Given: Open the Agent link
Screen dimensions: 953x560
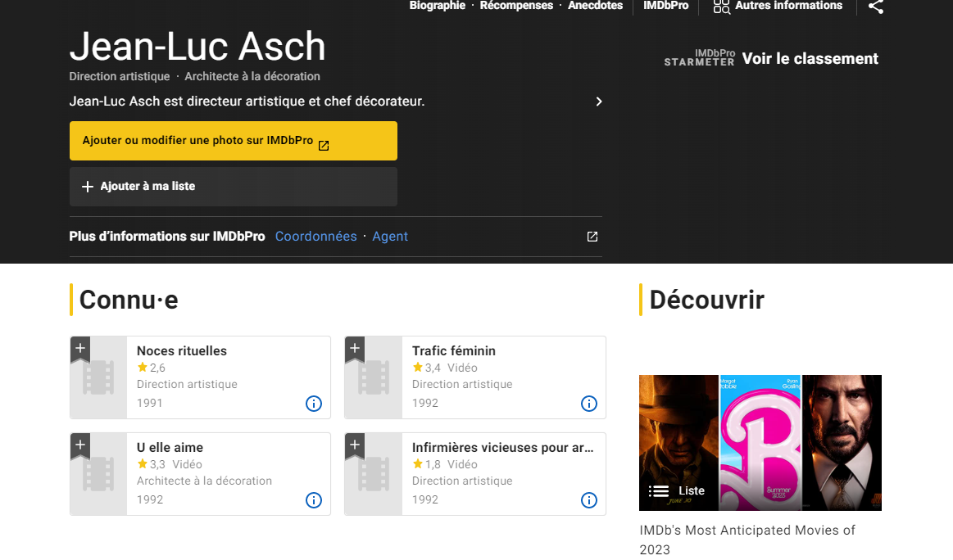Looking at the screenshot, I should point(390,237).
